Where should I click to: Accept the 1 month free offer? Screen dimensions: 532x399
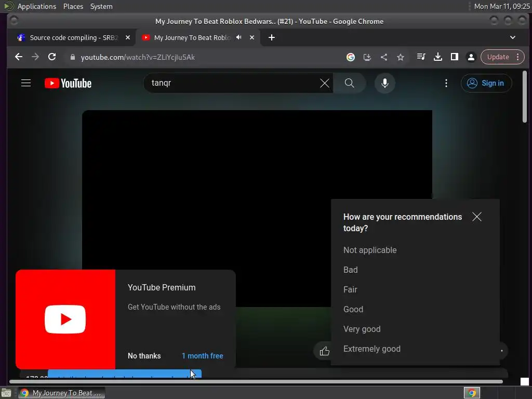point(203,356)
